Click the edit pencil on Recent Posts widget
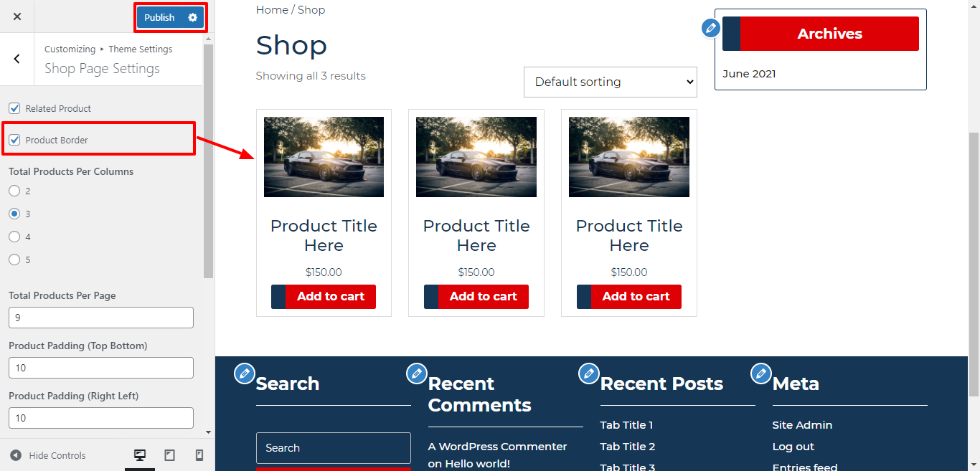Image resolution: width=980 pixels, height=471 pixels. pyautogui.click(x=589, y=374)
